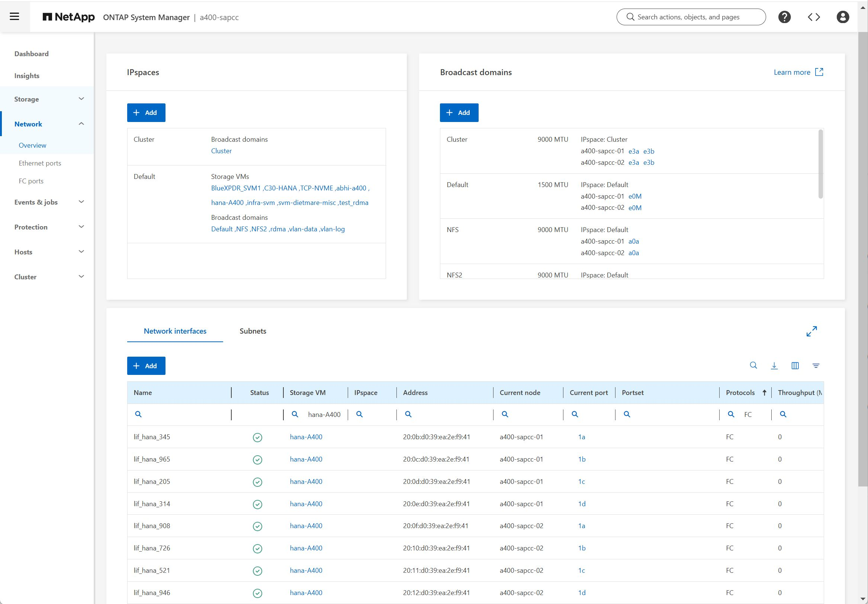Select the Network interfaces tab
The height and width of the screenshot is (604, 868).
(x=176, y=331)
